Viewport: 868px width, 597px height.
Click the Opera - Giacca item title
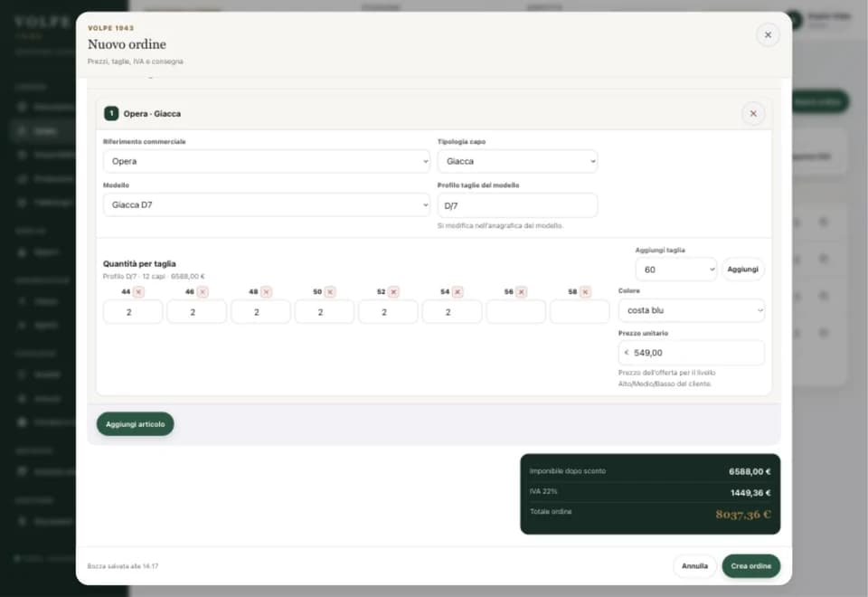pos(152,114)
